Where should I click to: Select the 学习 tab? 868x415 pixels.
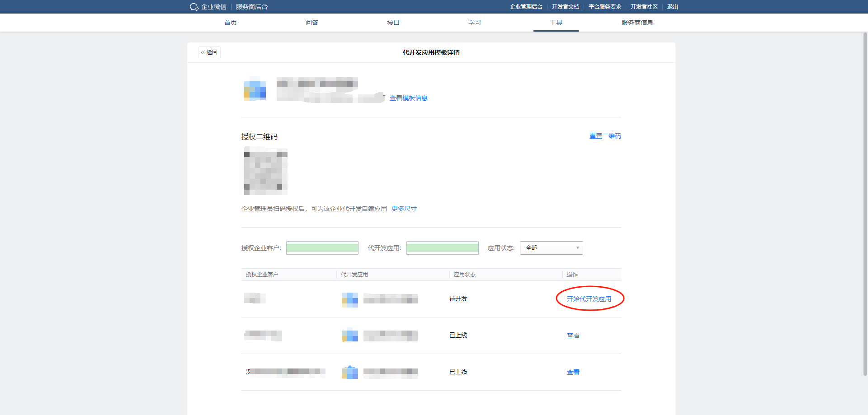(475, 23)
